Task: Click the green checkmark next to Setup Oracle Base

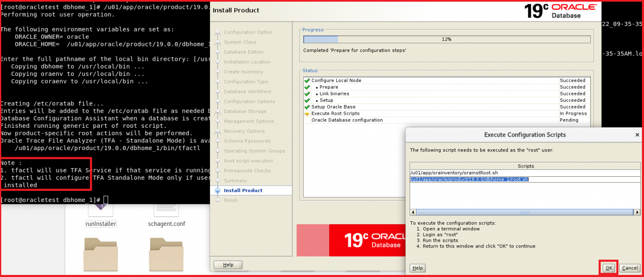Action: point(306,107)
